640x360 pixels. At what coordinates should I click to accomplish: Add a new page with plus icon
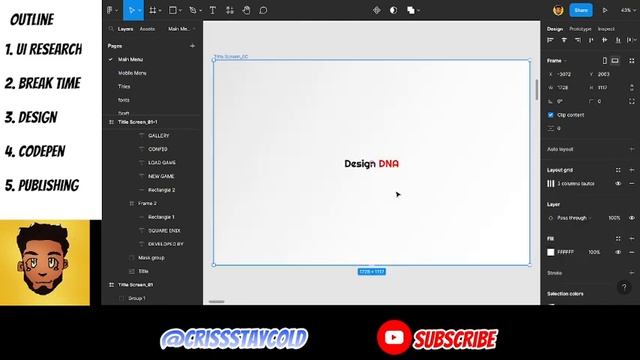pyautogui.click(x=192, y=46)
